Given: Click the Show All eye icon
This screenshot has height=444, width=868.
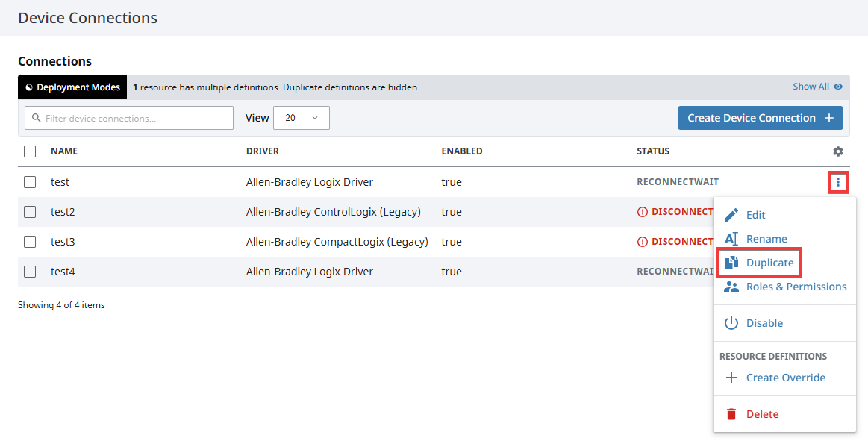Looking at the screenshot, I should (x=839, y=87).
